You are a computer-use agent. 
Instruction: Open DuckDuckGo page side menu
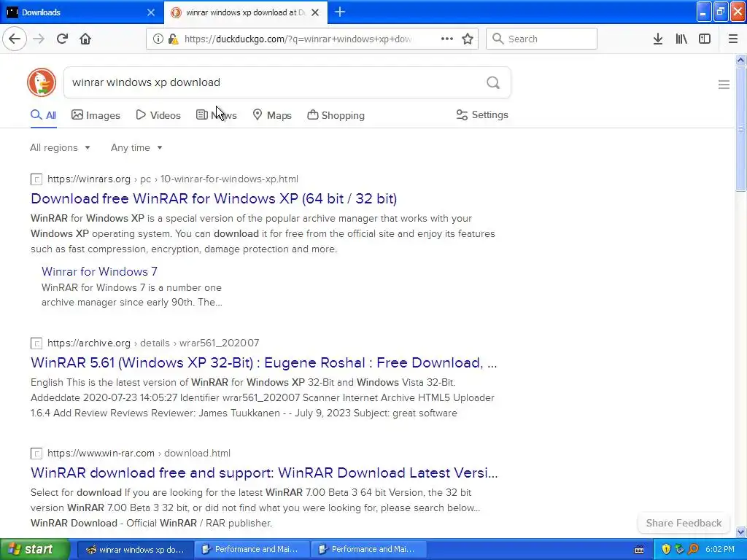(x=724, y=85)
